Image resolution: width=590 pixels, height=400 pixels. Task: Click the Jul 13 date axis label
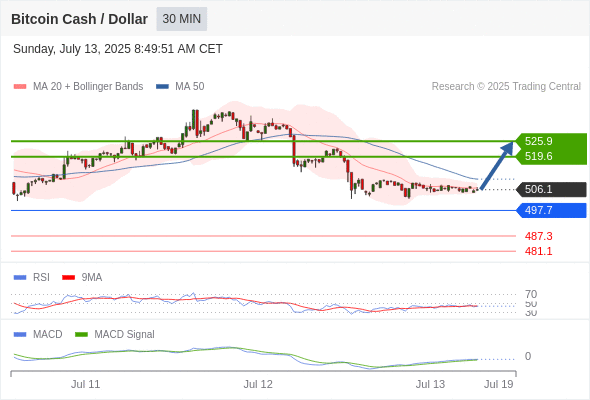(430, 384)
